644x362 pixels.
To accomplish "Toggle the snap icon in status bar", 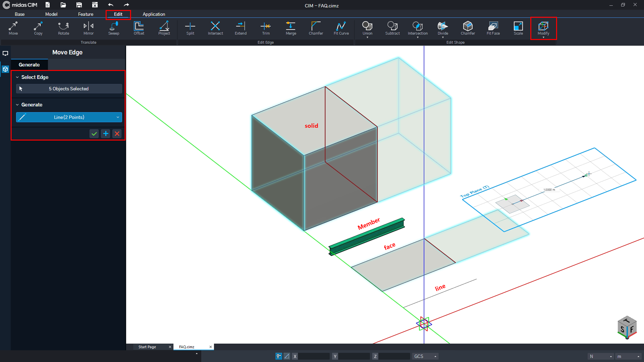I will coord(279,356).
